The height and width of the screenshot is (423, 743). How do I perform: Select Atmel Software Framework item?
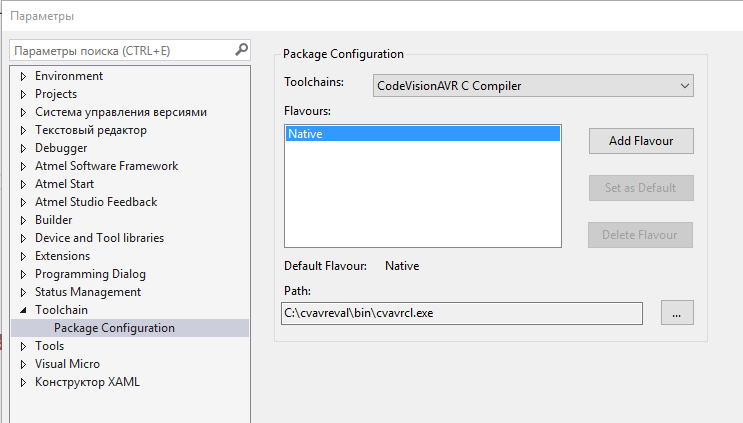click(x=106, y=166)
